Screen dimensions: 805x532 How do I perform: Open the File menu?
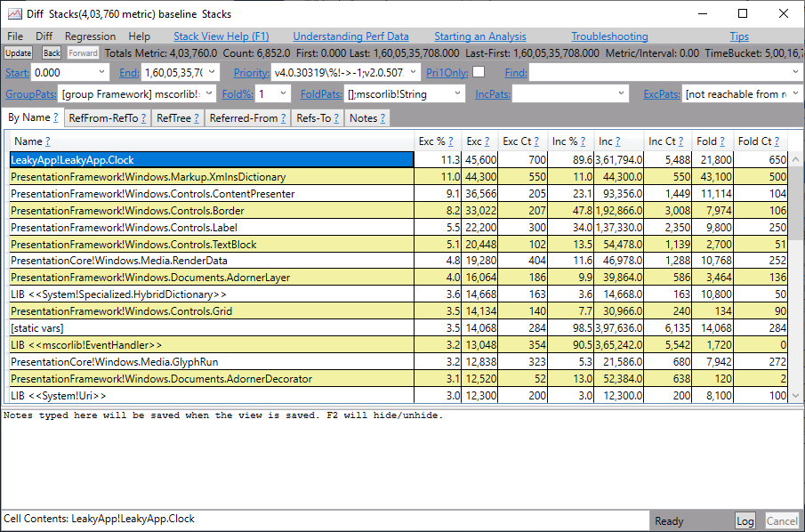coord(15,36)
